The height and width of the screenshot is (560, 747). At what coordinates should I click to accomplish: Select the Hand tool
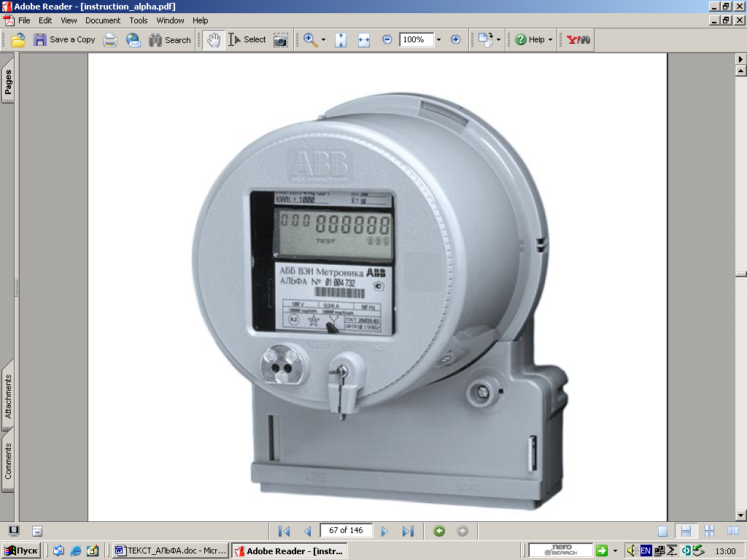coord(214,40)
